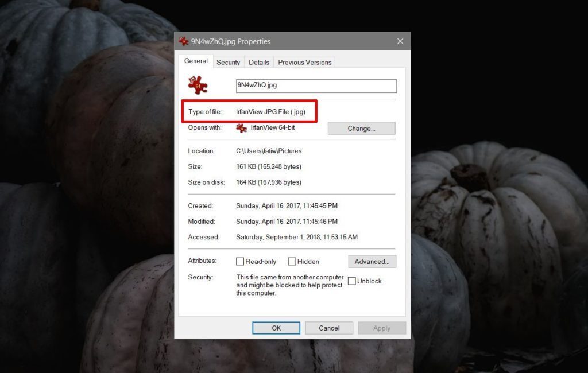This screenshot has height=373, width=588.
Task: Switch to the Security tab
Action: 229,62
